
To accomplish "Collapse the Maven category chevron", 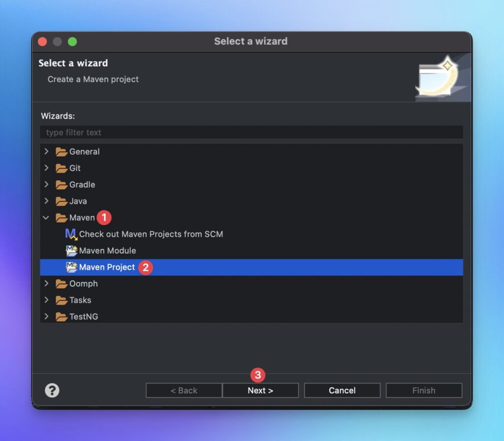I will coord(46,218).
